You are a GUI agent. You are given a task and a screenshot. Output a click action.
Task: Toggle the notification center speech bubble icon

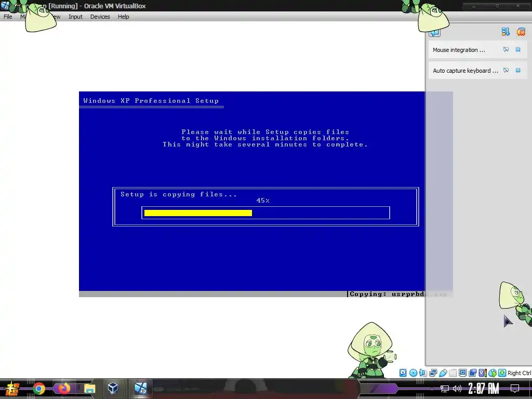[434, 33]
